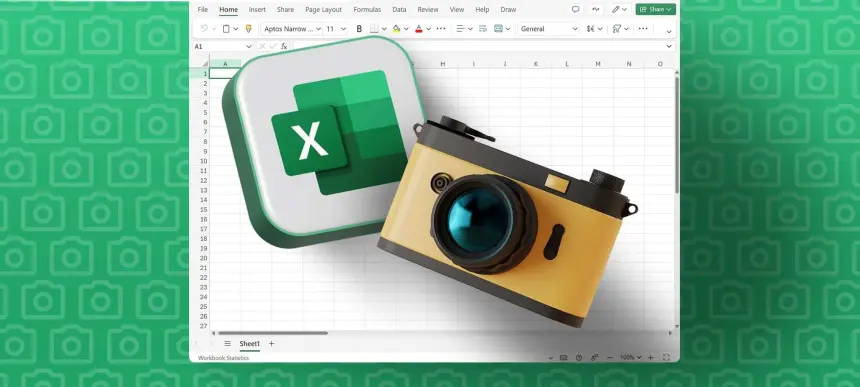860x387 pixels.
Task: Expand the Undo history dropdown arrow
Action: click(213, 29)
